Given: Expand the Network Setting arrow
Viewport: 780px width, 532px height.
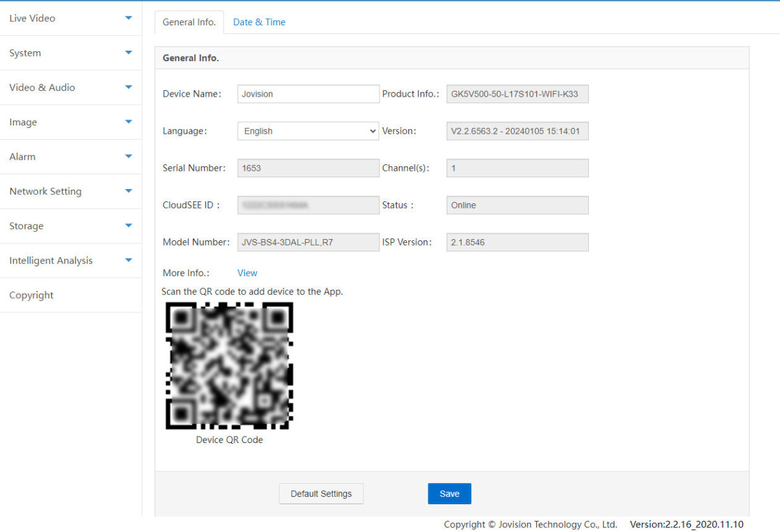Looking at the screenshot, I should (x=128, y=191).
